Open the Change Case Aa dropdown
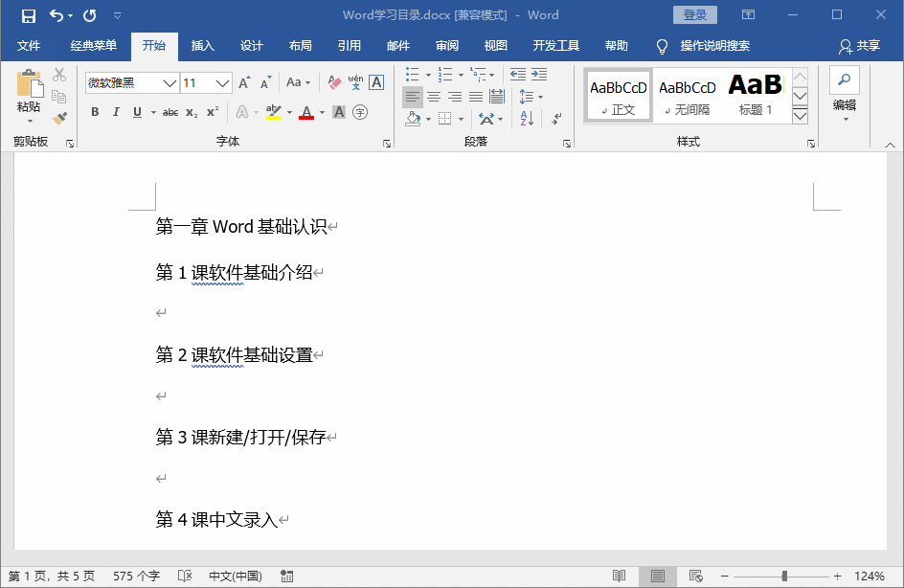This screenshot has width=904, height=588. click(298, 82)
